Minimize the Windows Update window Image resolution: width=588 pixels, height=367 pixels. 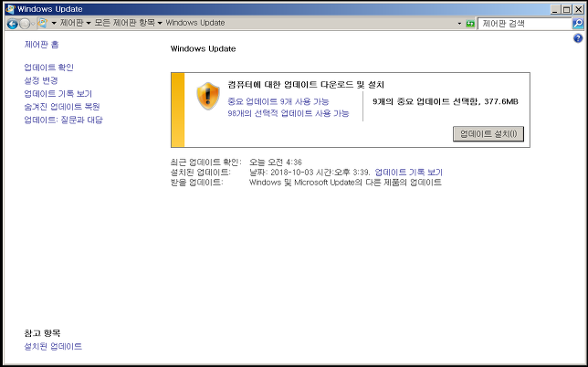coord(555,9)
